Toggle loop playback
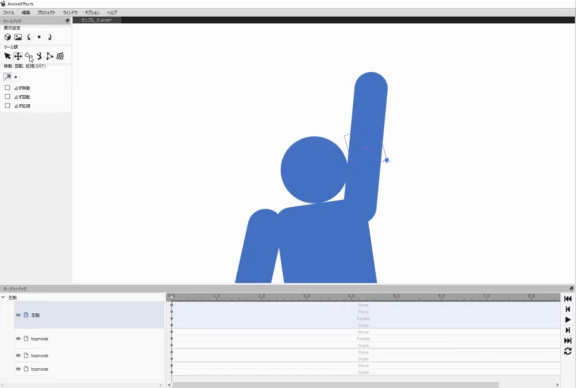Image resolution: width=576 pixels, height=388 pixels. (x=568, y=351)
